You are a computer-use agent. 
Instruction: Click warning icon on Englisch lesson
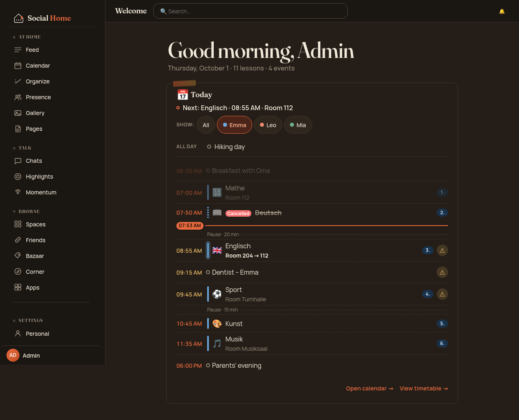coord(442,250)
